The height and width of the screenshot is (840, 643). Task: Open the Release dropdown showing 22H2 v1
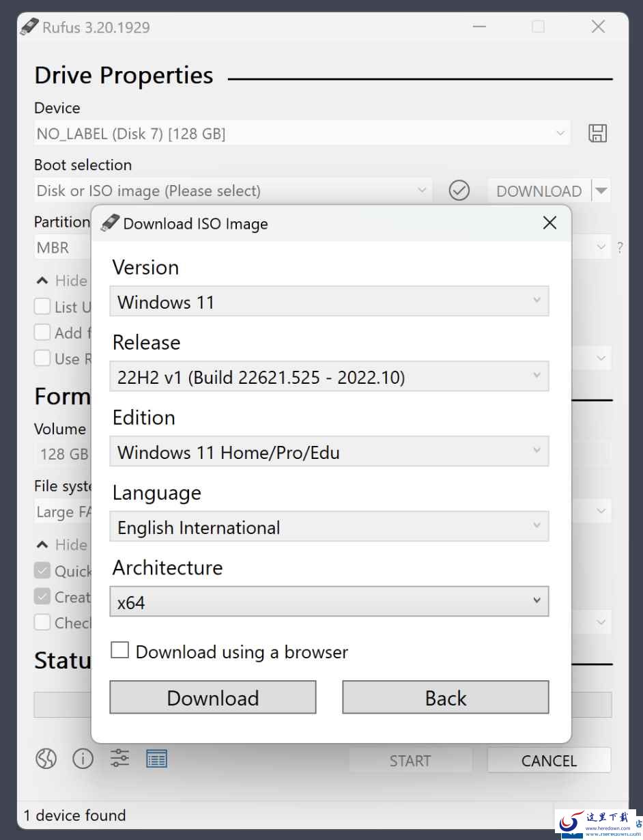[x=329, y=376]
